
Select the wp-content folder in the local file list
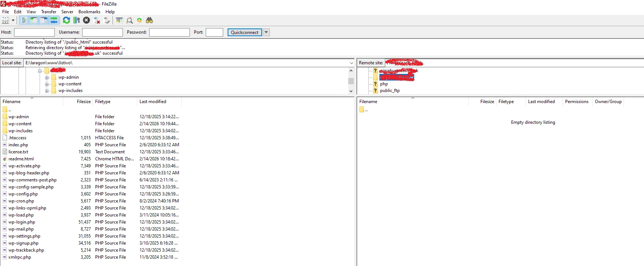click(x=20, y=124)
